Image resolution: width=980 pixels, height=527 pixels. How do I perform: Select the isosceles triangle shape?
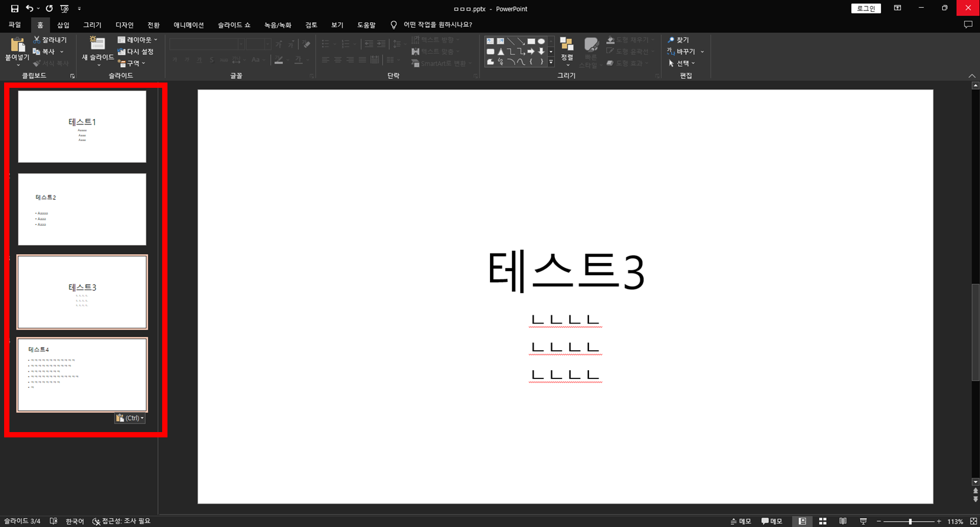pyautogui.click(x=501, y=51)
